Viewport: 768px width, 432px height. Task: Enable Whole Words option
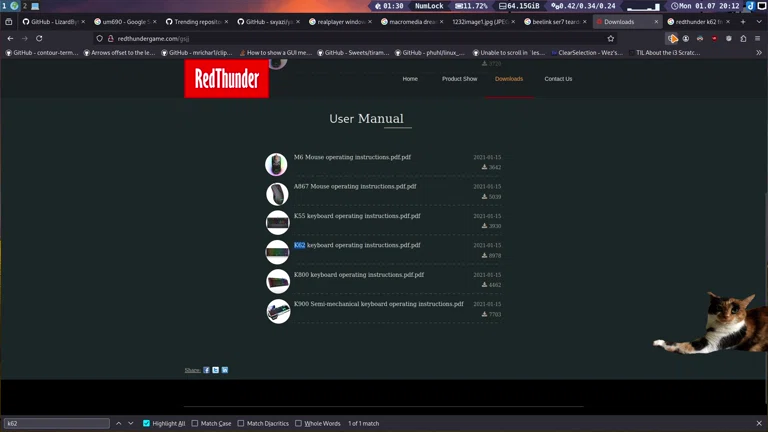(x=298, y=423)
